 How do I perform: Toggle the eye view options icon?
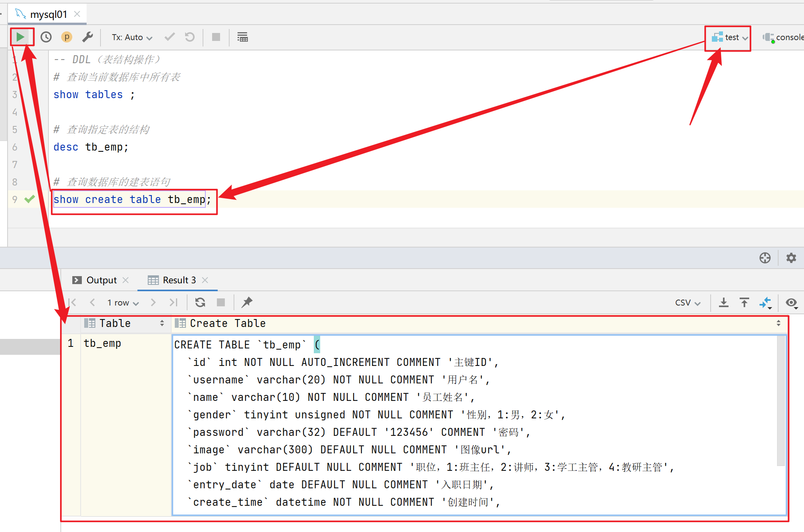791,303
